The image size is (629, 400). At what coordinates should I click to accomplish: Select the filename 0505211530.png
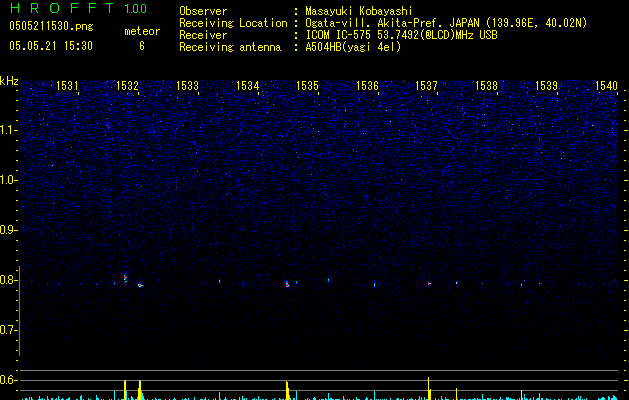[x=51, y=26]
